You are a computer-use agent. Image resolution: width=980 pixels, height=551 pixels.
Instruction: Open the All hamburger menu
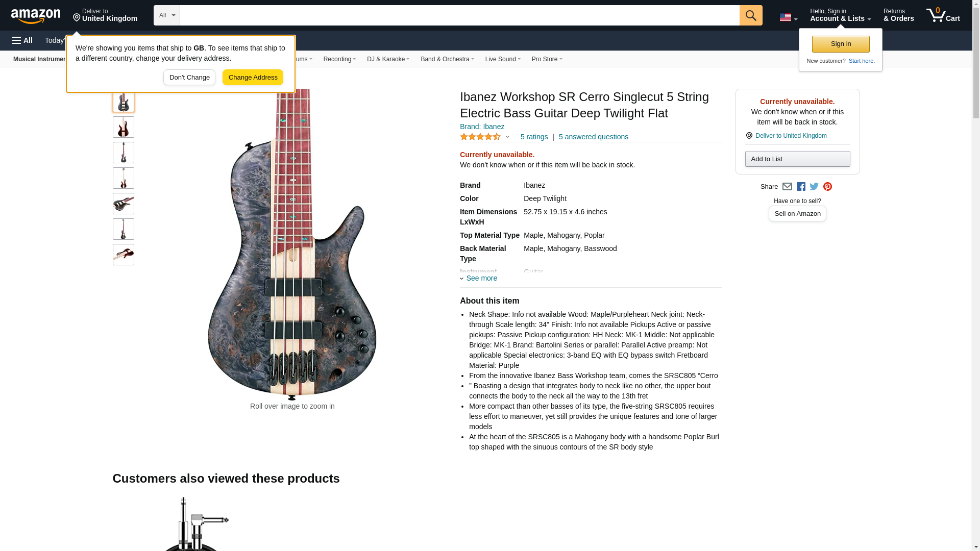(x=22, y=40)
